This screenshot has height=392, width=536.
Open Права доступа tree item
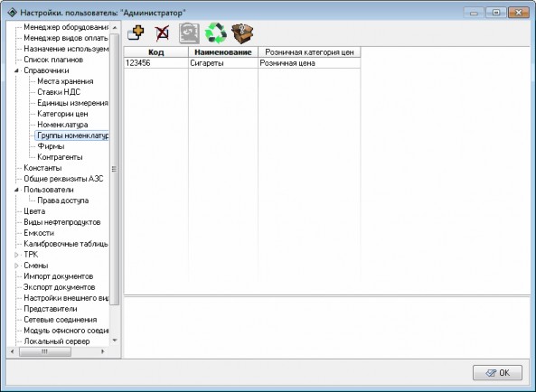point(63,201)
